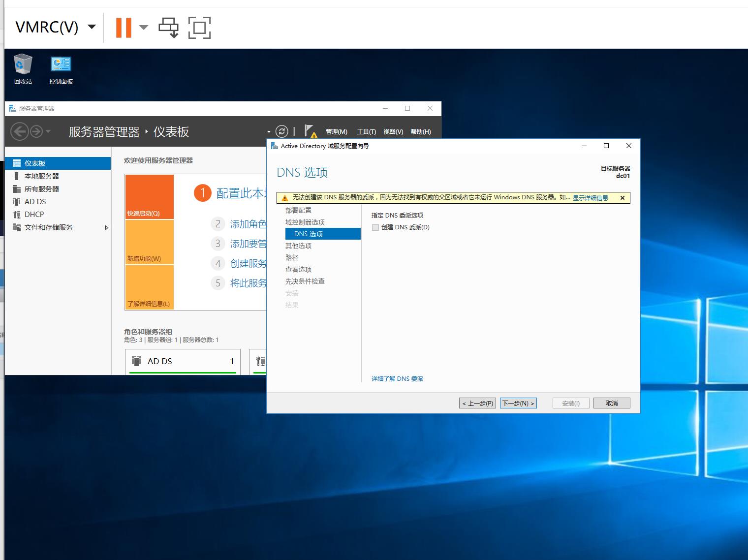Click send Ctrl+Alt+Del icon in VMRC toolbar
Screen dimensions: 748x560
168,28
